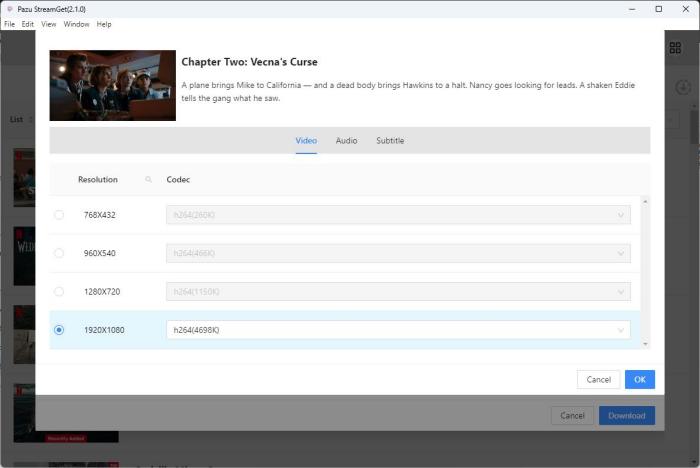Click the 960X540 resolution label

(x=100, y=253)
